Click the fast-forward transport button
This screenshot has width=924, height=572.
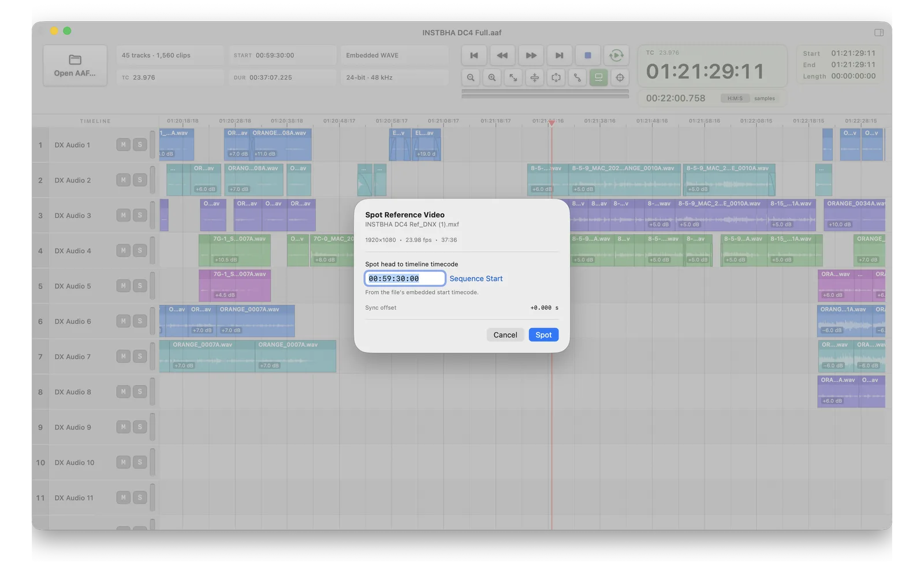(x=531, y=55)
